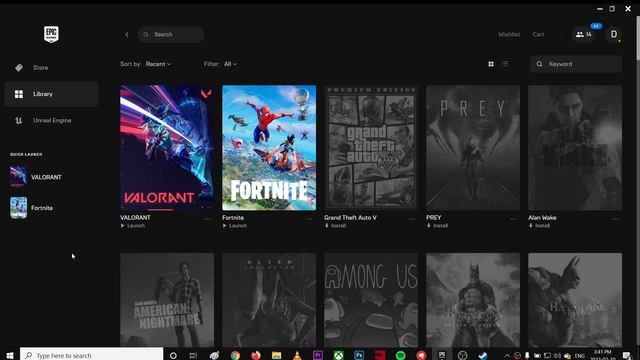Open the Alan Wake ellipsis menu
Image resolution: width=640 pixels, height=360 pixels.
tap(616, 219)
